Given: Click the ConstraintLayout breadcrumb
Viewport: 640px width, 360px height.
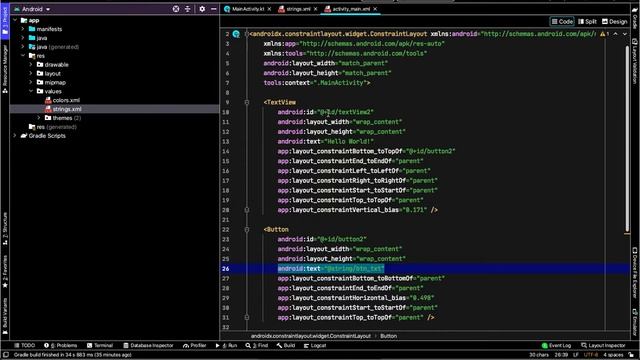Looking at the screenshot, I should pyautogui.click(x=311, y=336).
